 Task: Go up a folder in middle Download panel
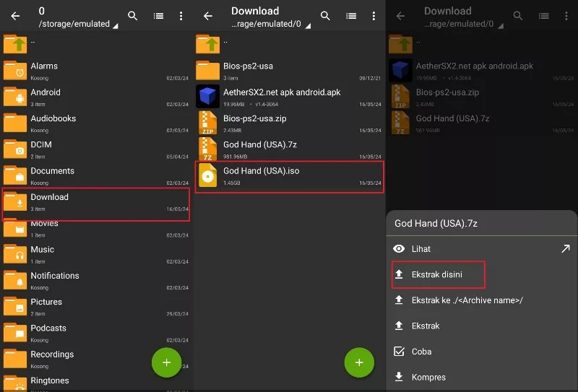tap(289, 44)
